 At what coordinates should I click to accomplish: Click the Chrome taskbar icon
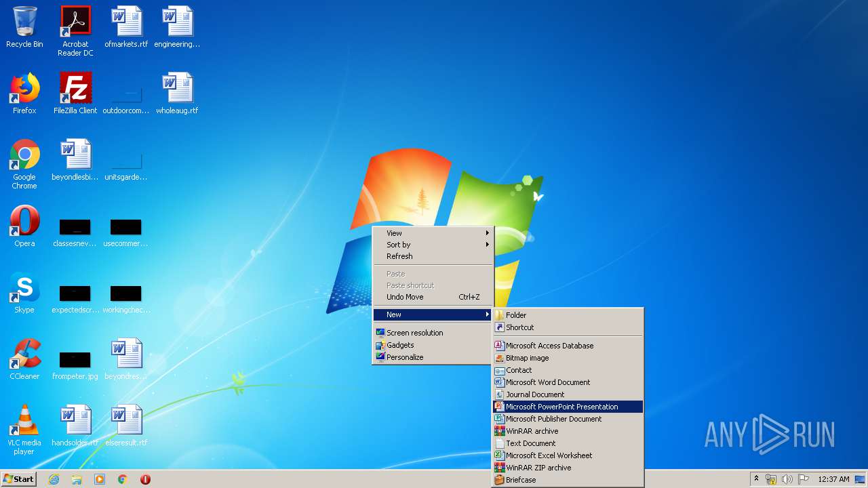click(x=123, y=479)
